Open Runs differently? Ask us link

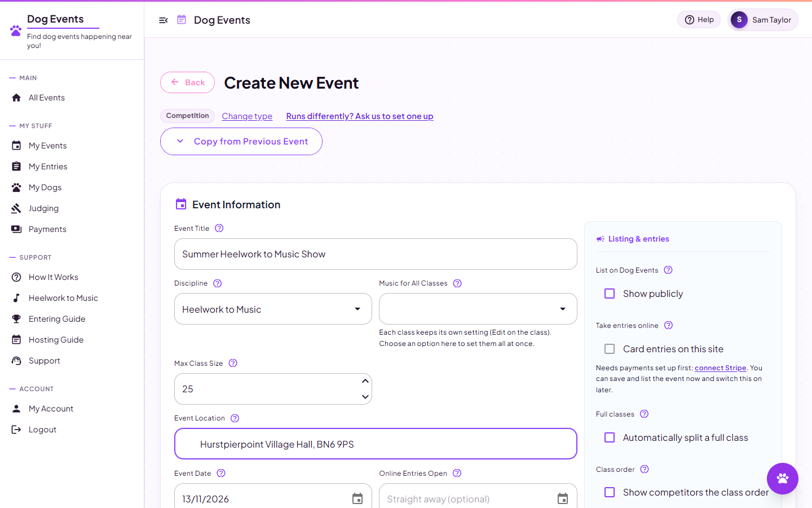pos(360,116)
